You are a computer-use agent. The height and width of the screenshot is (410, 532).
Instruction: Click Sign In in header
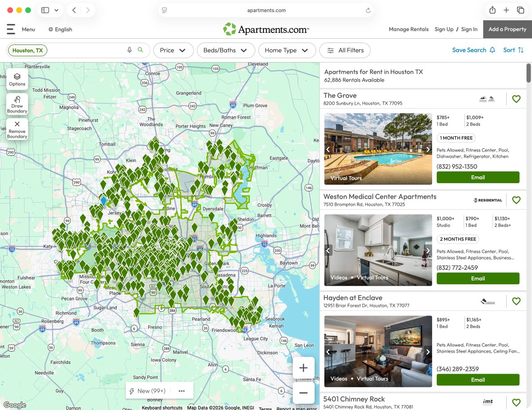(469, 29)
